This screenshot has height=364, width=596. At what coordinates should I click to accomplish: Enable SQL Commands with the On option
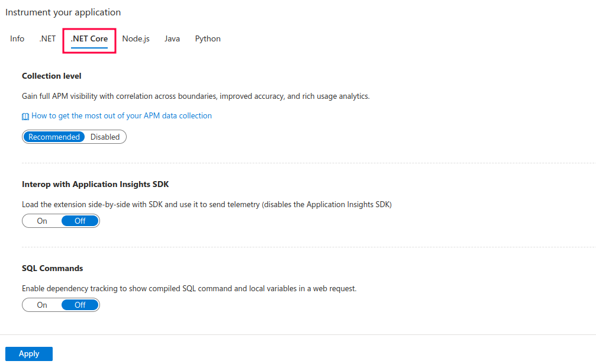[42, 305]
